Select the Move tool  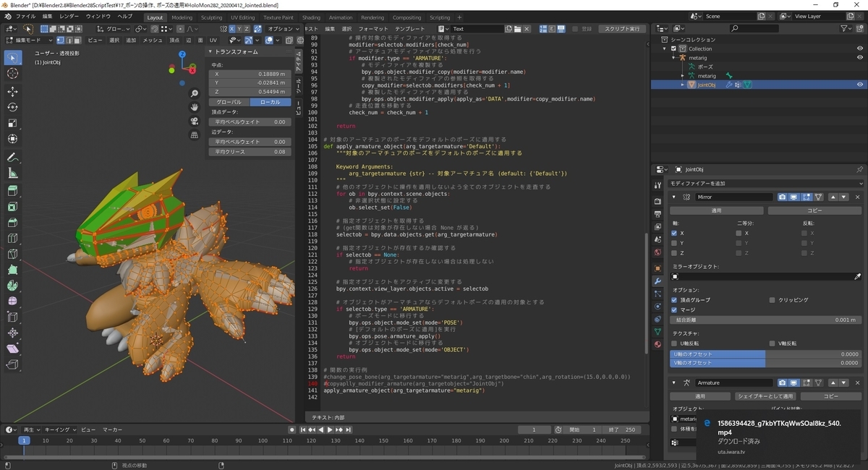click(x=12, y=92)
